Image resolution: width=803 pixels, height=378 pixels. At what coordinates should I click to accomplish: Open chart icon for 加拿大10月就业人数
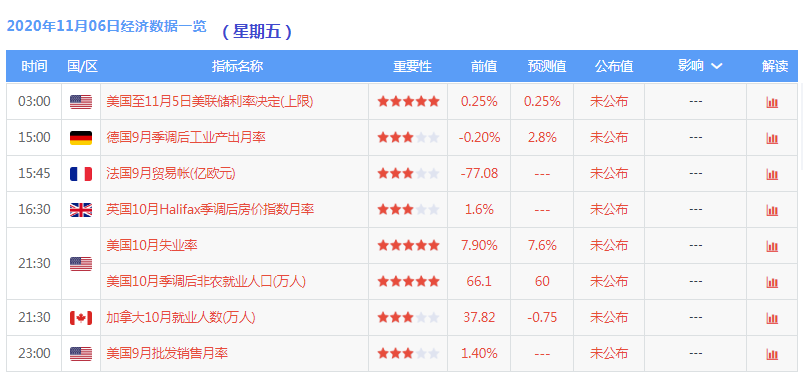tap(772, 318)
